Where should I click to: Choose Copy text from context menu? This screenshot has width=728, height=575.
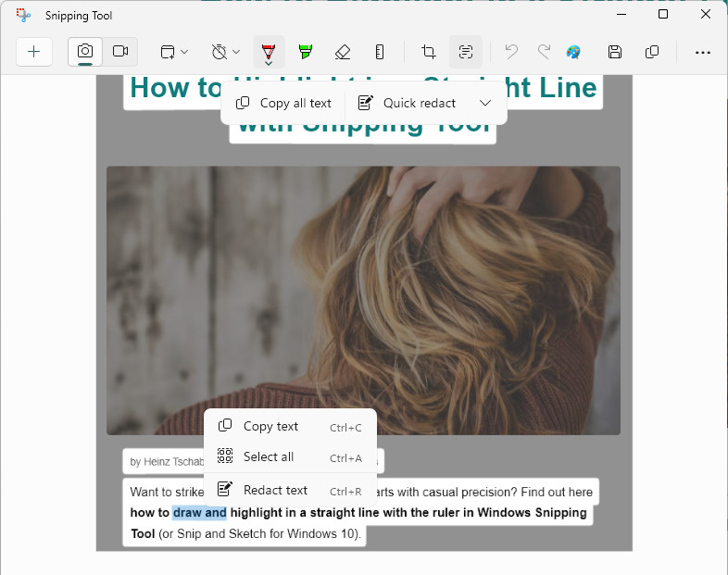point(290,427)
